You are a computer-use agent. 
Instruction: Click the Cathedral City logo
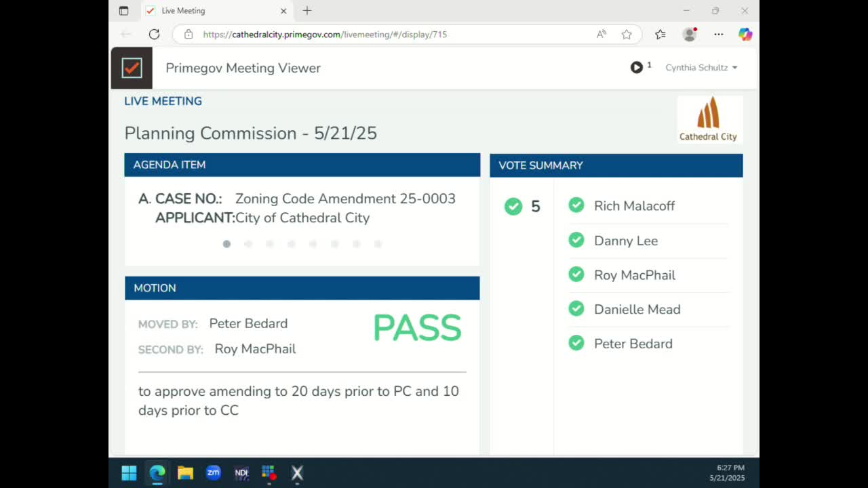pyautogui.click(x=709, y=119)
